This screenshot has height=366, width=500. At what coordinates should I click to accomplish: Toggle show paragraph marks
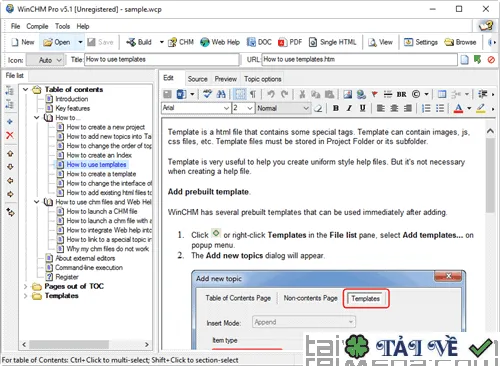(253, 94)
